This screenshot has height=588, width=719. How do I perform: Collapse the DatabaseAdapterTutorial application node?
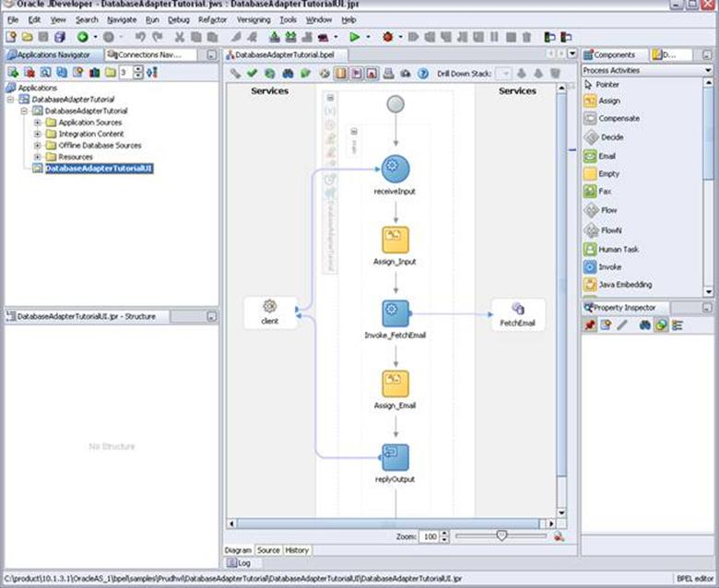pos(10,100)
